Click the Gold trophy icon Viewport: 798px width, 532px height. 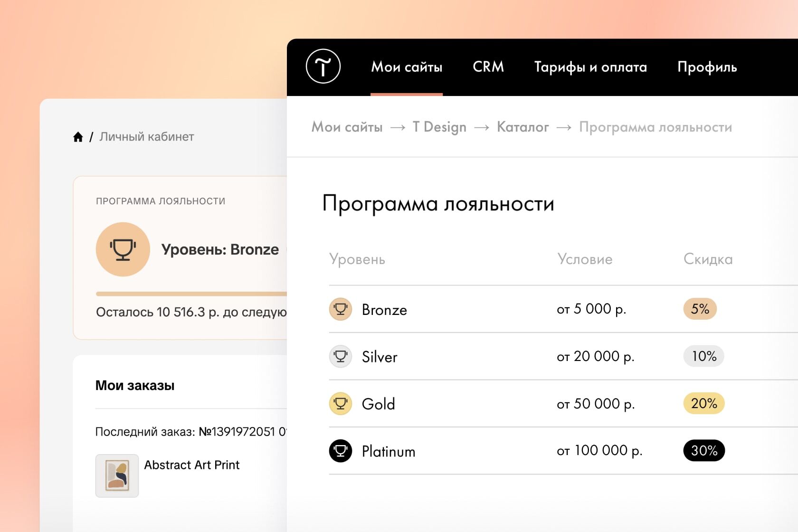click(x=341, y=404)
